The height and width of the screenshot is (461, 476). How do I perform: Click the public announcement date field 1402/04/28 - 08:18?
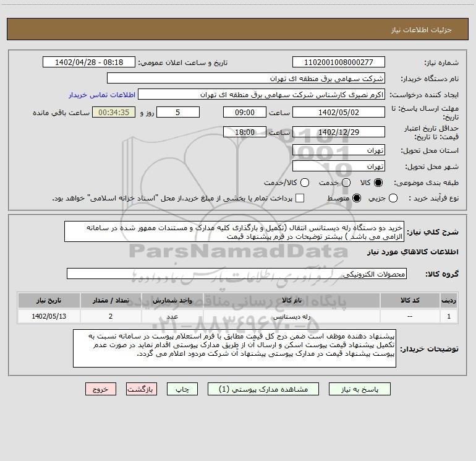point(89,62)
